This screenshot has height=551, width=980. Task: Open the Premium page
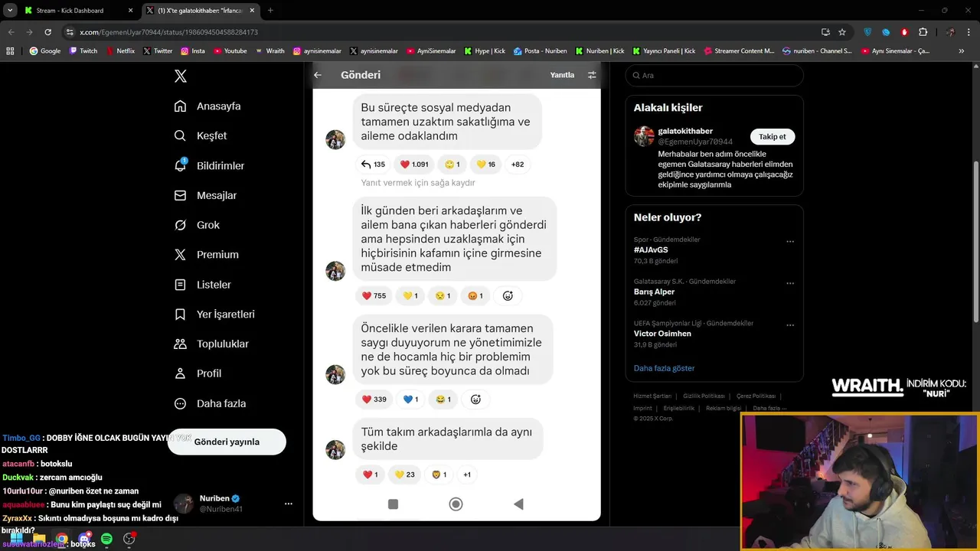point(206,254)
